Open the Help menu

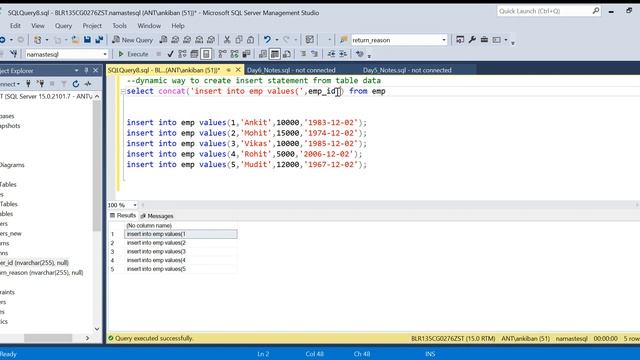178,26
